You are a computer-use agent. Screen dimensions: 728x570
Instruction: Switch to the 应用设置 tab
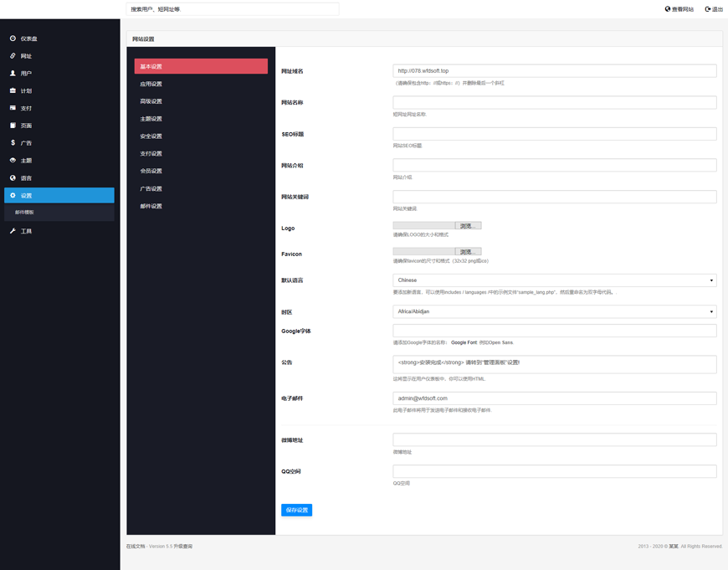coord(151,84)
